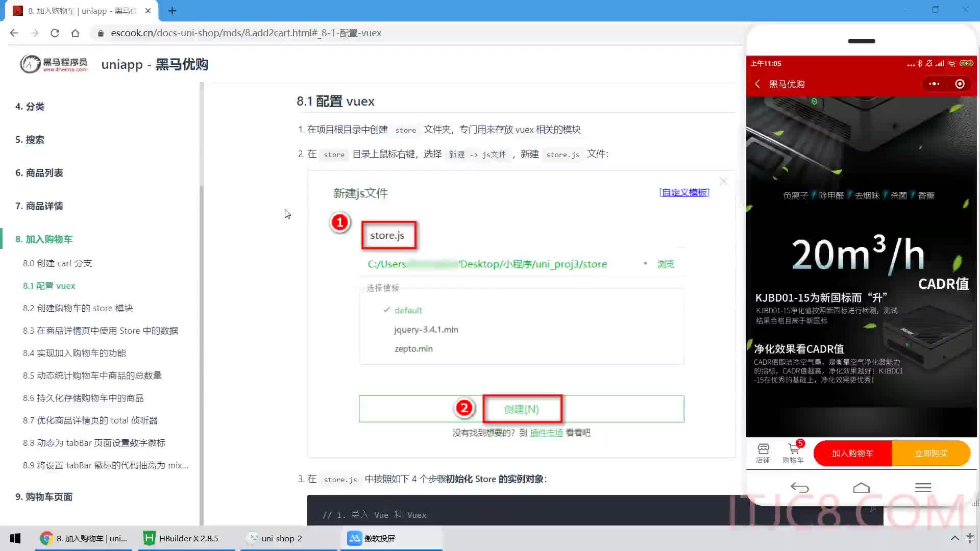
Task: Open the Windows Start menu
Action: pyautogui.click(x=15, y=538)
